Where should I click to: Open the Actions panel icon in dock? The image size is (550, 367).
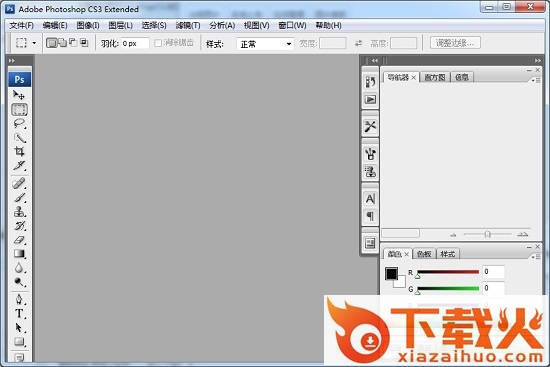(370, 99)
